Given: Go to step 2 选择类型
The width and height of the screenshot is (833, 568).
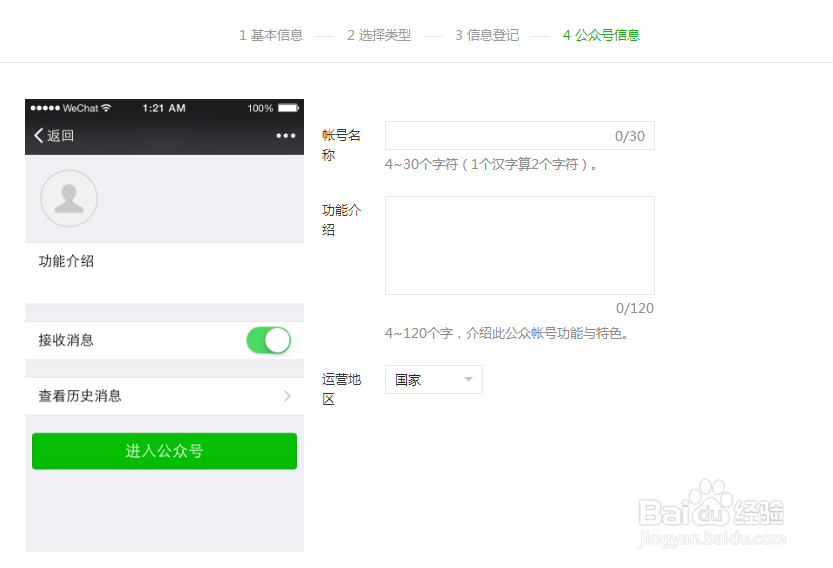Looking at the screenshot, I should point(379,35).
